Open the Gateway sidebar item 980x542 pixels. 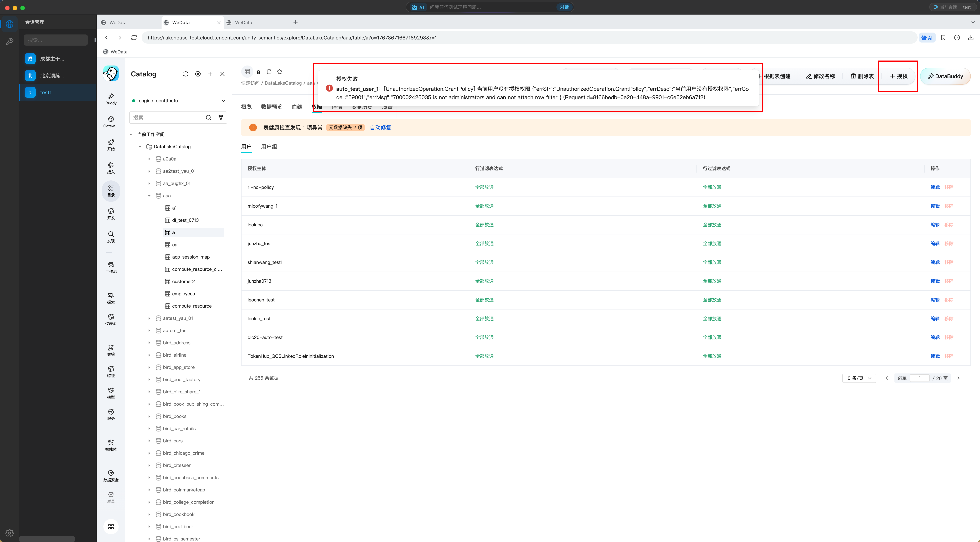tap(111, 122)
